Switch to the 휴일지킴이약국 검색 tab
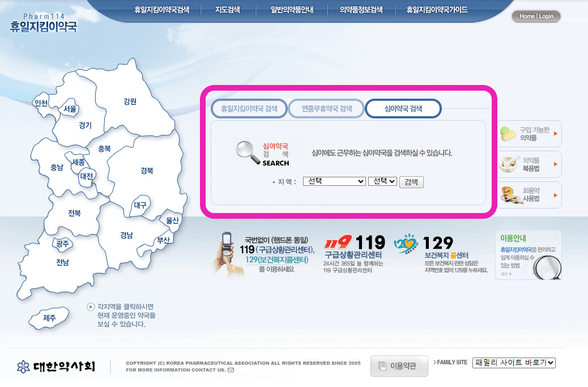 coord(249,108)
